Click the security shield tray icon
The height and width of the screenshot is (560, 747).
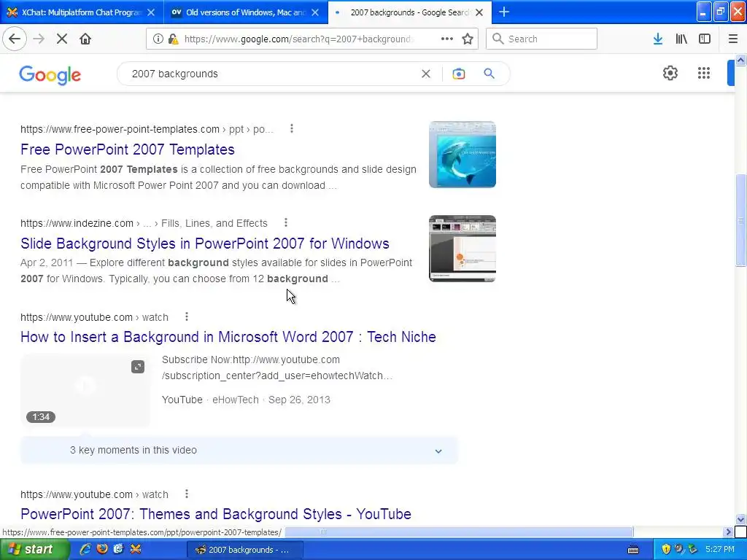click(666, 549)
